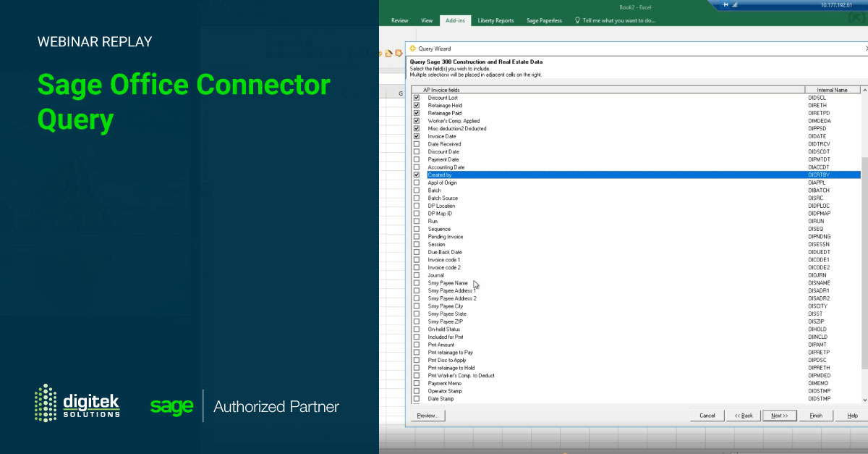Click the Next >> button
868x454 pixels.
pos(780,416)
